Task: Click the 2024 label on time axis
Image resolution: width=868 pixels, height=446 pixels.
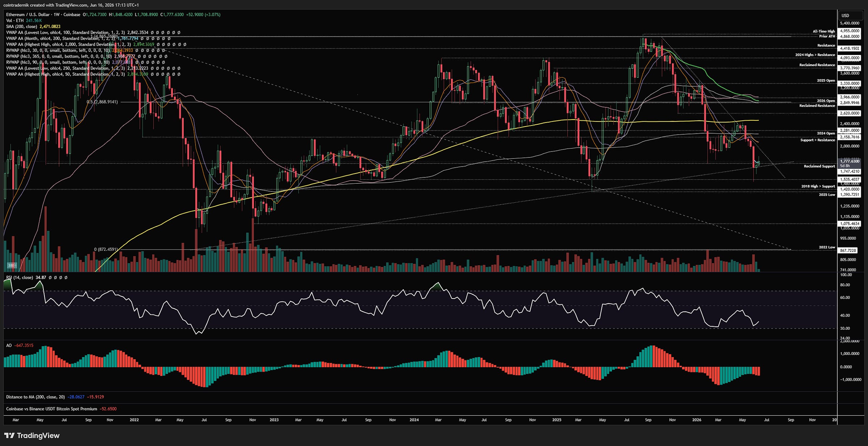Action: (414, 420)
